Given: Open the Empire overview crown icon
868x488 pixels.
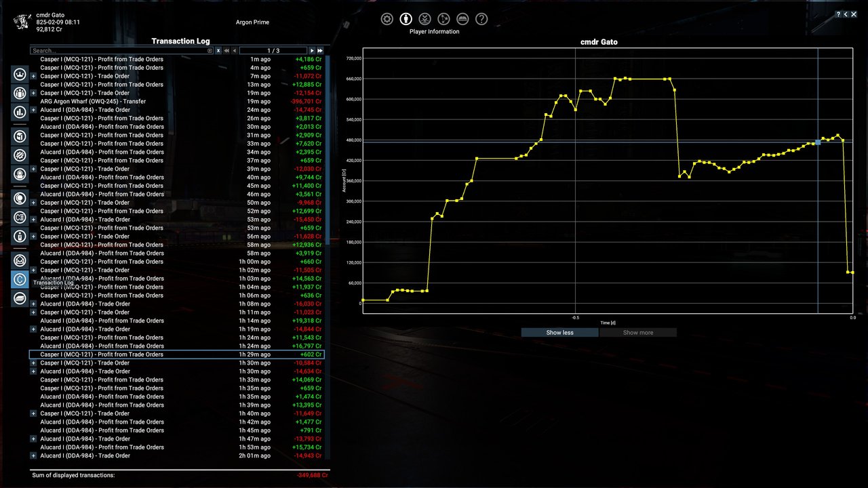Looking at the screenshot, I should [x=20, y=74].
